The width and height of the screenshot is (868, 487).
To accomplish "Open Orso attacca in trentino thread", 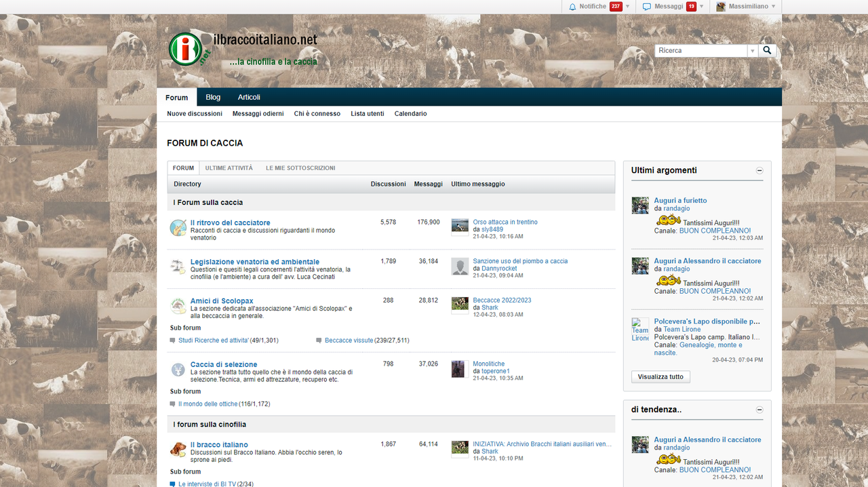I will point(505,222).
